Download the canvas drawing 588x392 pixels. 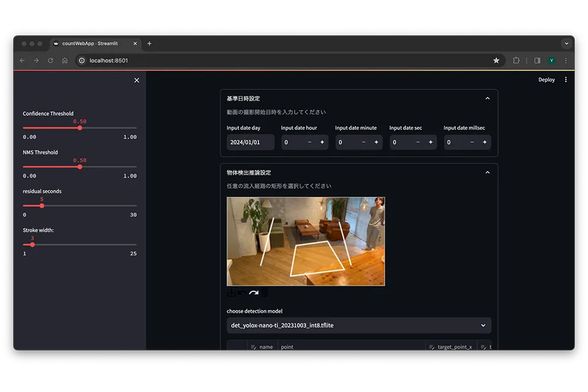[232, 293]
